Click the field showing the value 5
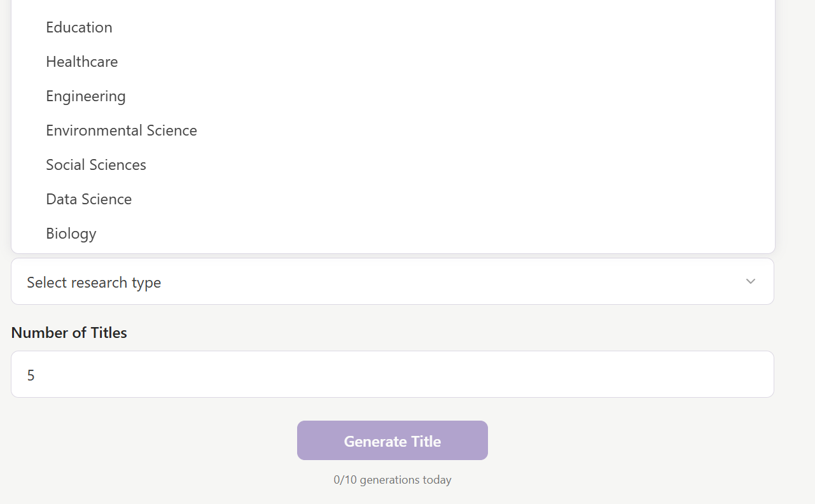Viewport: 815px width, 504px height. coord(392,374)
